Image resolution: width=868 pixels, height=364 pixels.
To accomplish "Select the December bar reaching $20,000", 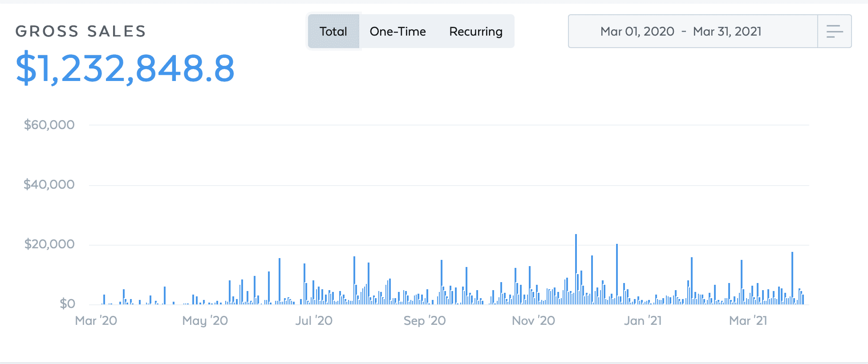I will tap(617, 274).
